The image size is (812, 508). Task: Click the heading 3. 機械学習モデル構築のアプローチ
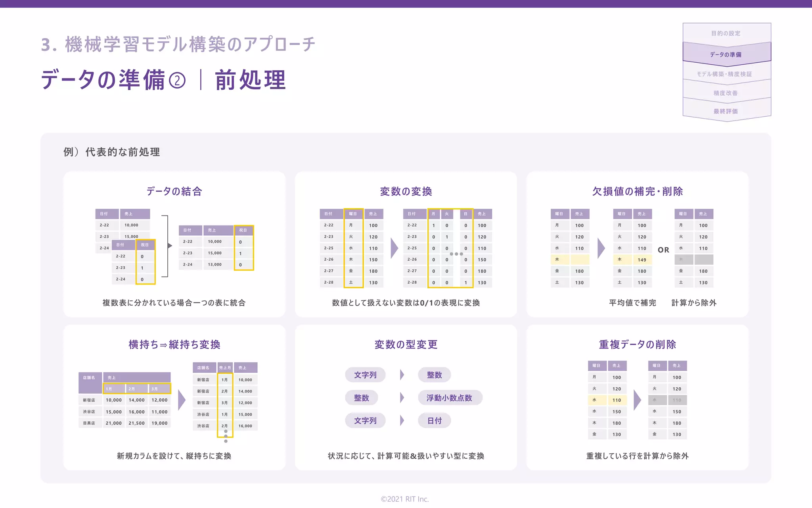pyautogui.click(x=178, y=44)
